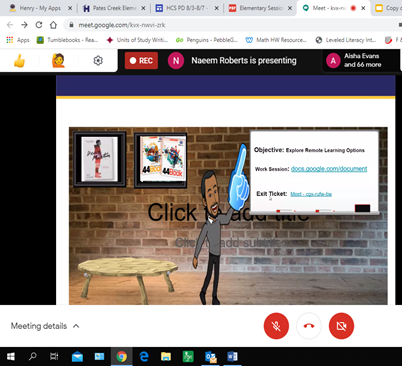This screenshot has height=366, width=402.
Task: Click the thumbs up reaction icon
Action: [x=19, y=61]
